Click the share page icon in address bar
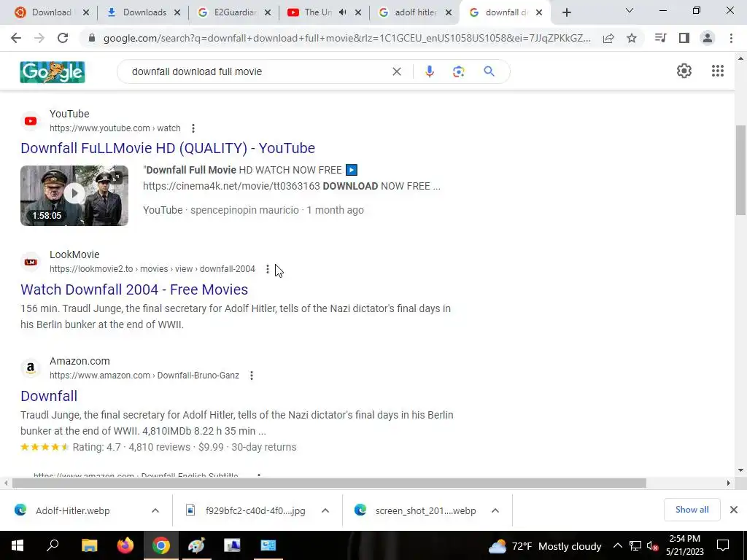The image size is (747, 560). point(608,38)
